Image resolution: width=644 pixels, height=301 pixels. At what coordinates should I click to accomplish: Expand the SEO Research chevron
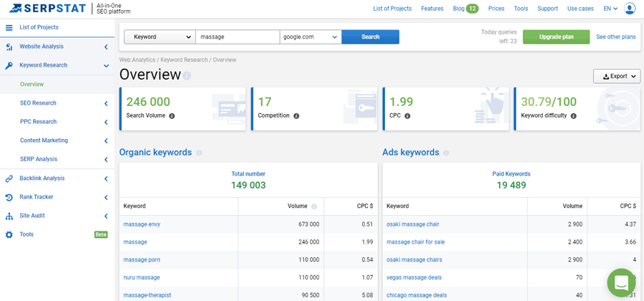point(106,103)
